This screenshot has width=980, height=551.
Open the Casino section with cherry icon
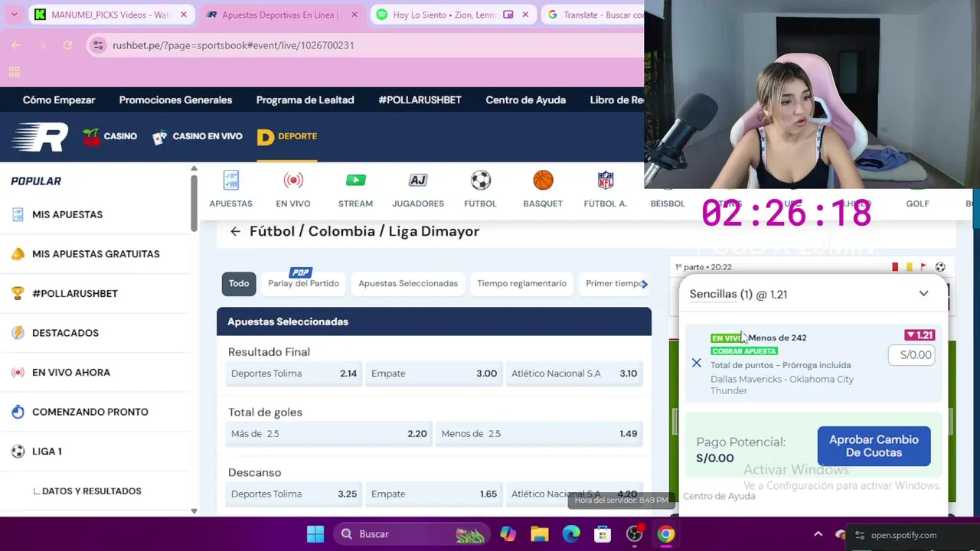pos(110,137)
